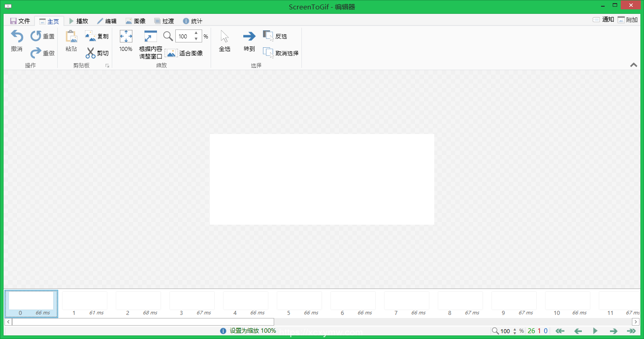644x339 pixels.
Task: Set zoom using the 100% icon
Action: 126,36
